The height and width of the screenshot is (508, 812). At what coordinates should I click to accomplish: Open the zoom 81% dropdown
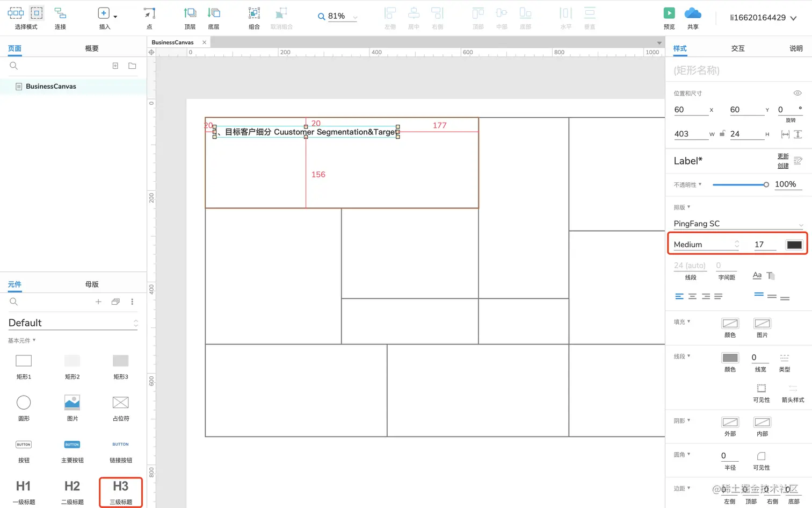click(x=355, y=17)
